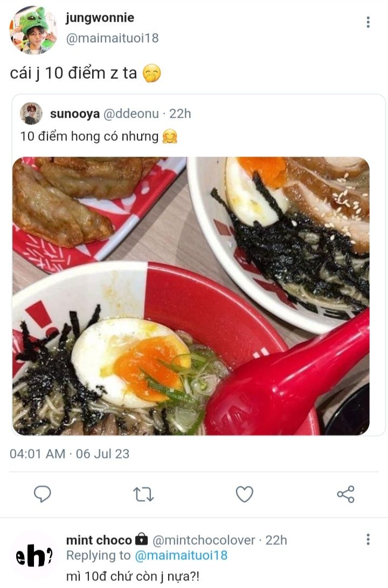Tap the mint choco display name
The width and height of the screenshot is (388, 588).
(99, 540)
